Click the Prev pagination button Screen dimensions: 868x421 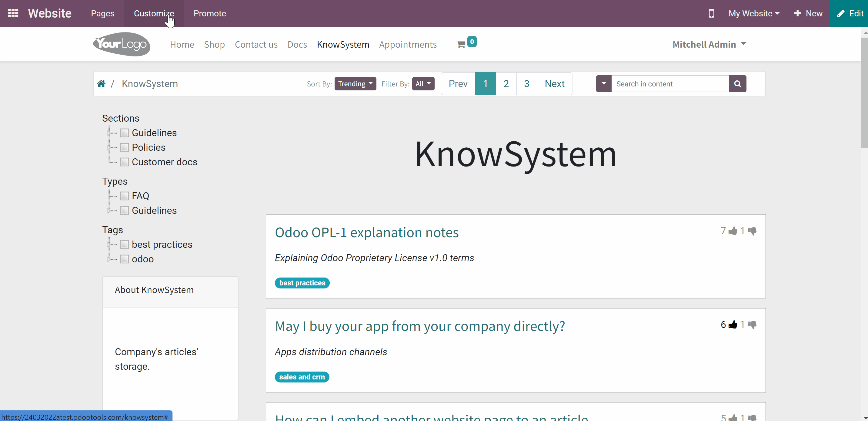coord(458,84)
